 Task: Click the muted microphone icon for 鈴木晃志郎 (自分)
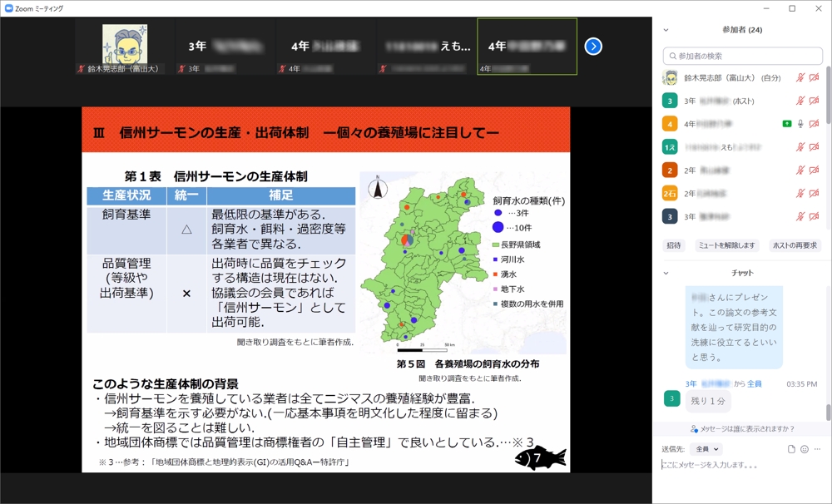(800, 77)
